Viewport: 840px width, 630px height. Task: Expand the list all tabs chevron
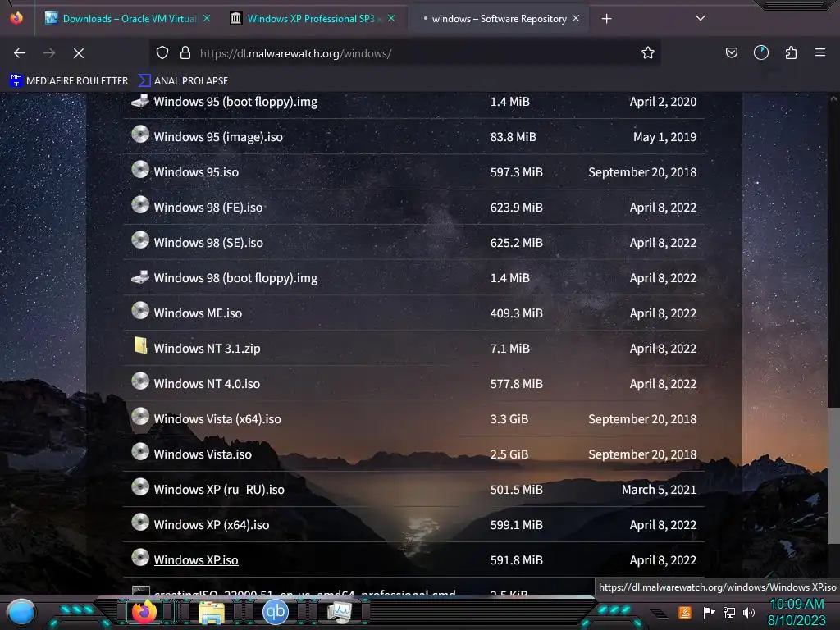pos(701,18)
